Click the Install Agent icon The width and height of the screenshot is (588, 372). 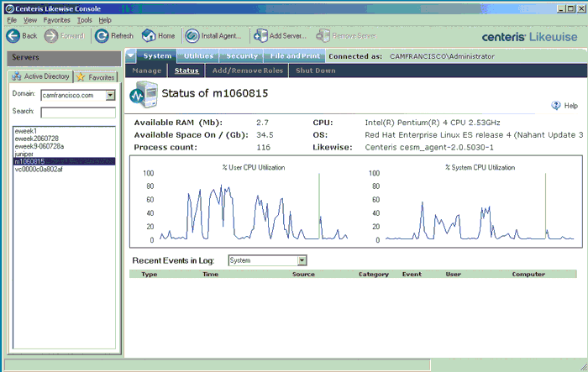192,36
